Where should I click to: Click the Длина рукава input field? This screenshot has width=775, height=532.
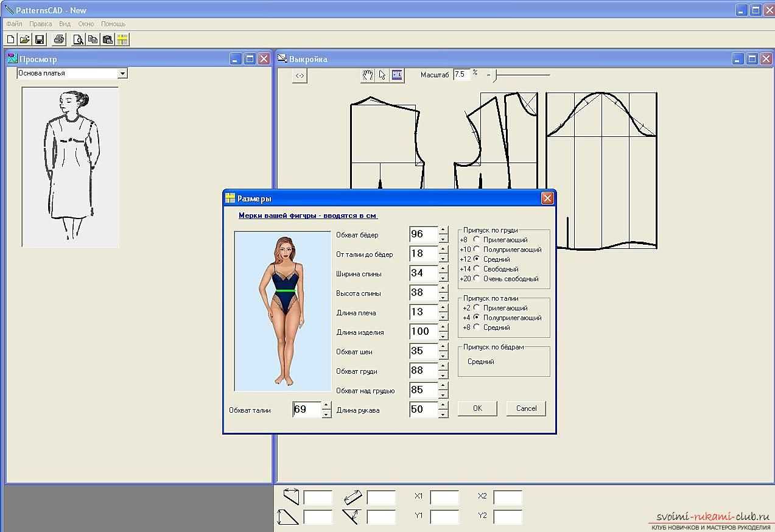click(424, 410)
